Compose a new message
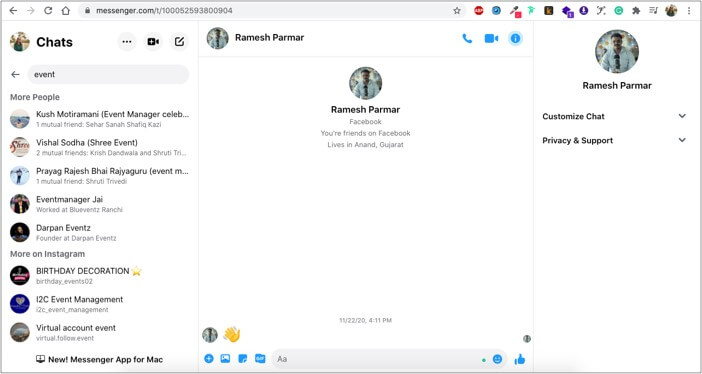 (x=179, y=42)
